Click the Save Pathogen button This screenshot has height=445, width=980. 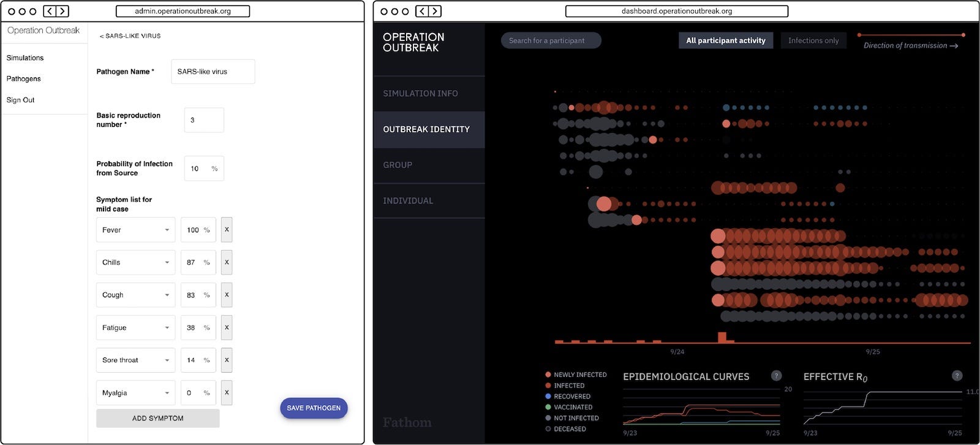point(314,408)
